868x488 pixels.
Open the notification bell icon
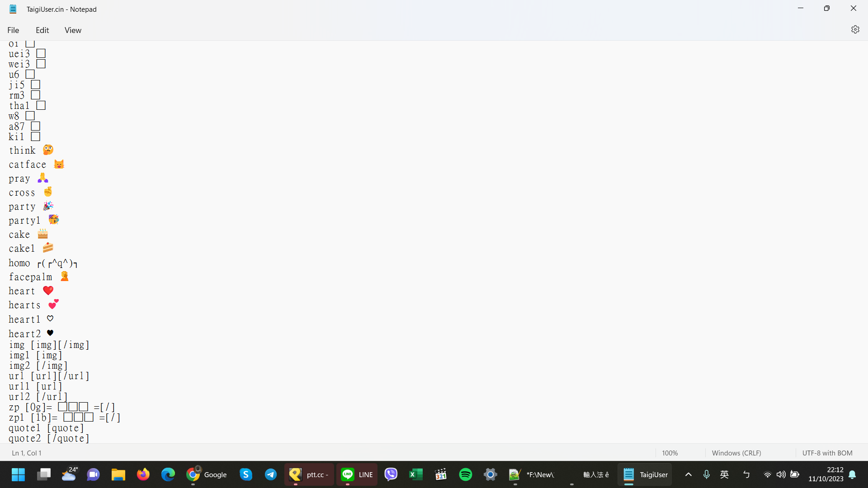(x=853, y=474)
